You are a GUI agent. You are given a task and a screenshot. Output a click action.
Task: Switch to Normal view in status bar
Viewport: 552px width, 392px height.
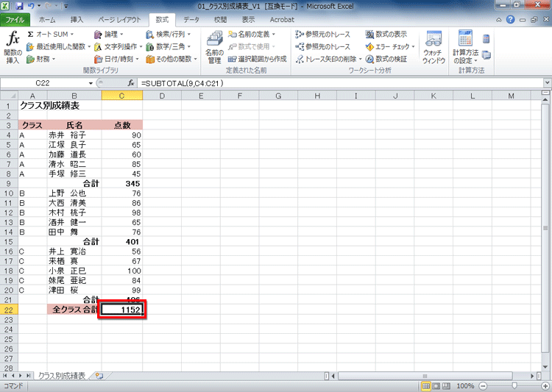(x=426, y=386)
